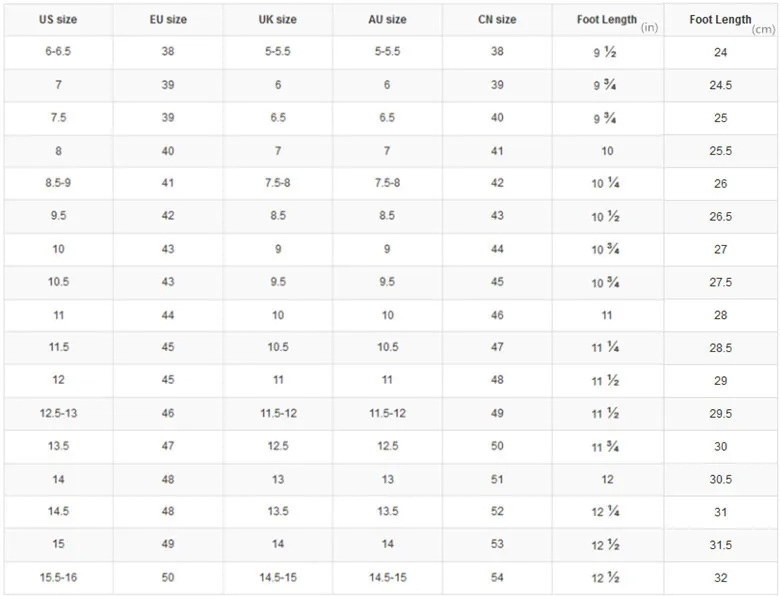Click the US size column header
Viewport: 780px width, 596px height.
tap(57, 20)
